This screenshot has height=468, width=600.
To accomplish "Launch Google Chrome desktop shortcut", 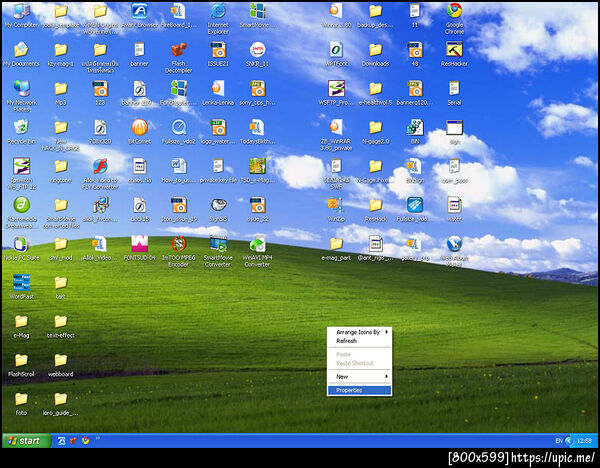I will (x=454, y=18).
